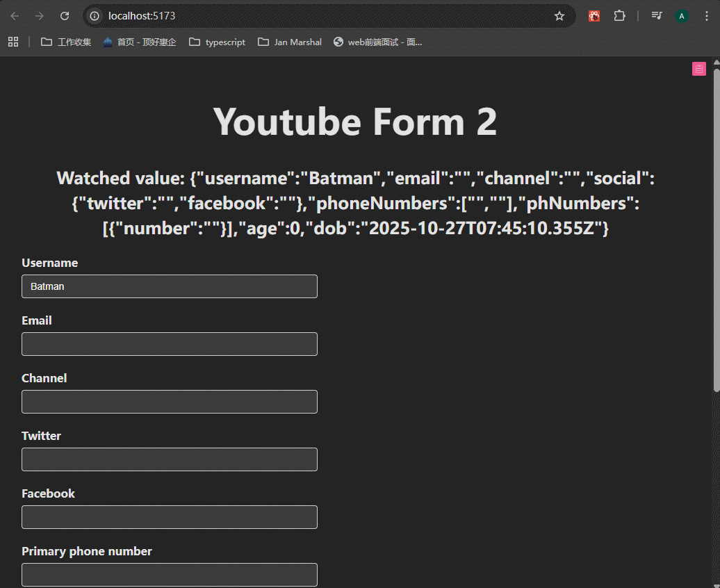The image size is (720, 588).
Task: Focus the Email input field
Action: pos(170,344)
